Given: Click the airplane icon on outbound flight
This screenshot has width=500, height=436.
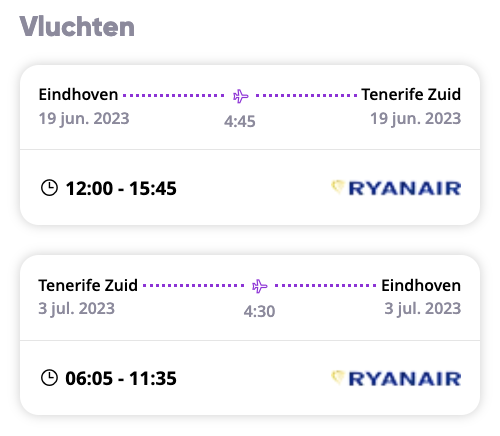Looking at the screenshot, I should point(240,96).
